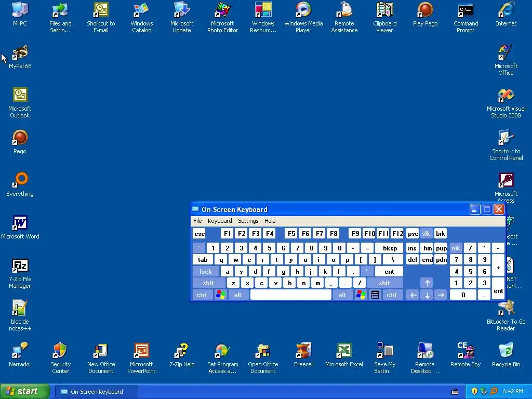
Task: Click the left Windows logo key
Action: [x=220, y=295]
